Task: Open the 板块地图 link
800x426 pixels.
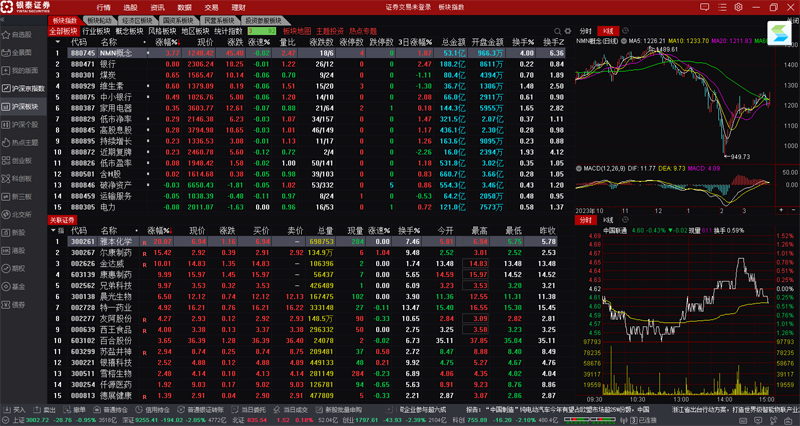Action: pyautogui.click(x=296, y=31)
